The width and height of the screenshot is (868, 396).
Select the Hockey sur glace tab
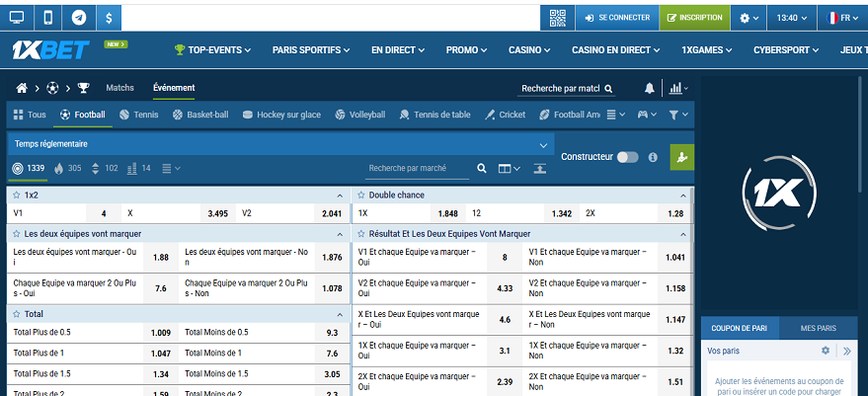(281, 115)
